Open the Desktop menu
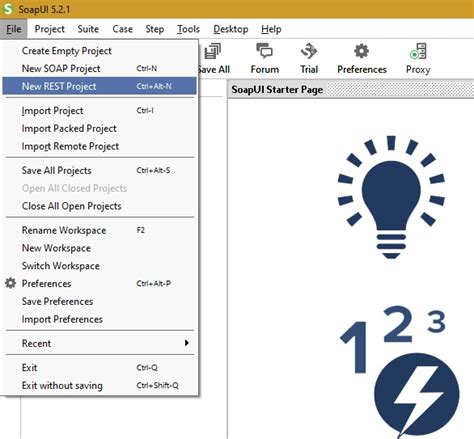The height and width of the screenshot is (439, 474). point(231,29)
